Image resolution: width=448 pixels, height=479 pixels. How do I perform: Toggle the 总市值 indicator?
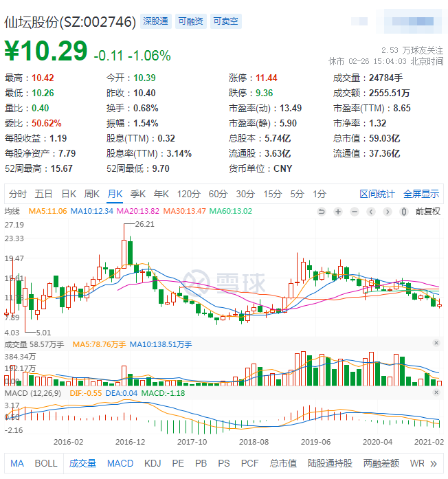coord(283,464)
